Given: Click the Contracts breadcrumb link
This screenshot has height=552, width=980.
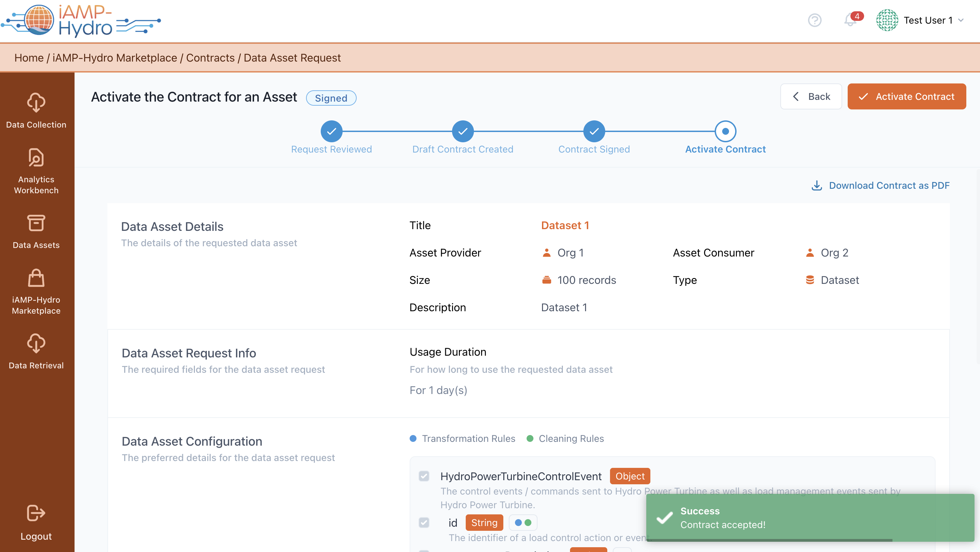Looking at the screenshot, I should click(x=210, y=58).
